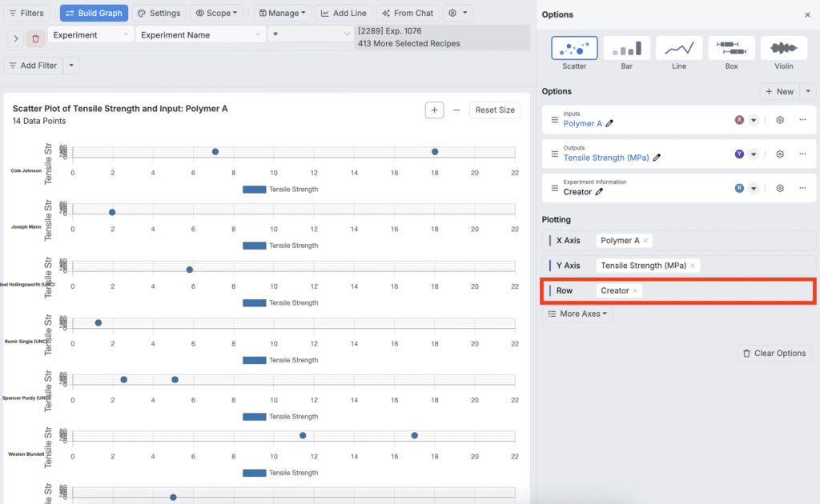Click the blue Tensile Strength legend swatch for Cole Johnson
Image resolution: width=820 pixels, height=504 pixels.
pyautogui.click(x=254, y=190)
